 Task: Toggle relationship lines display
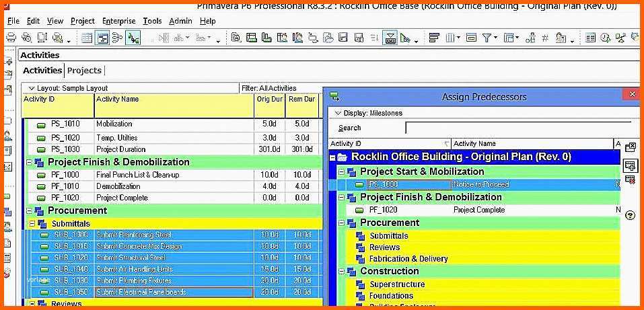point(133,38)
